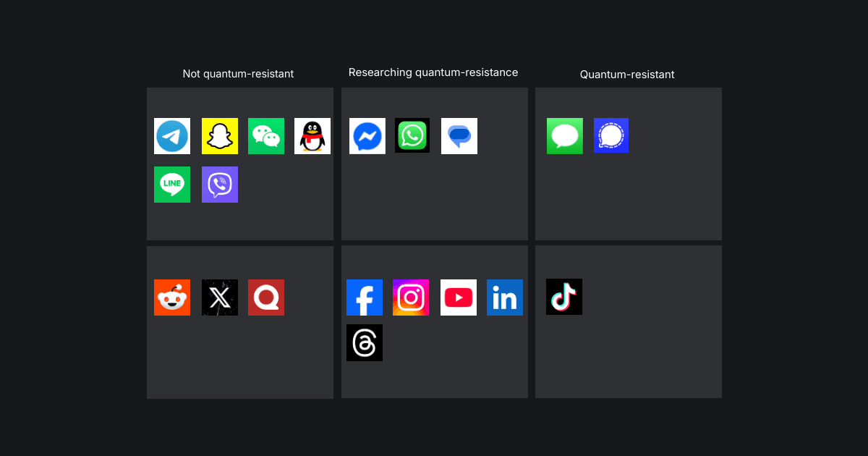Click the Google Messages icon

459,135
